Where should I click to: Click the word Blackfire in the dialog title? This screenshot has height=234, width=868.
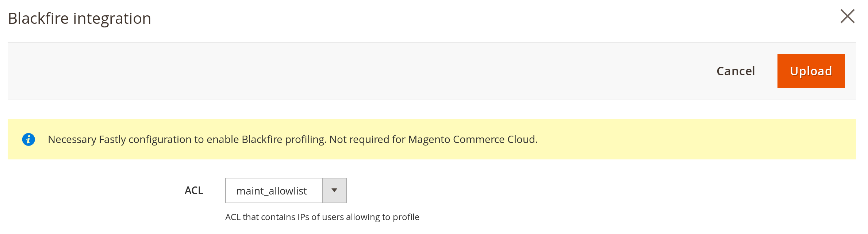point(38,18)
